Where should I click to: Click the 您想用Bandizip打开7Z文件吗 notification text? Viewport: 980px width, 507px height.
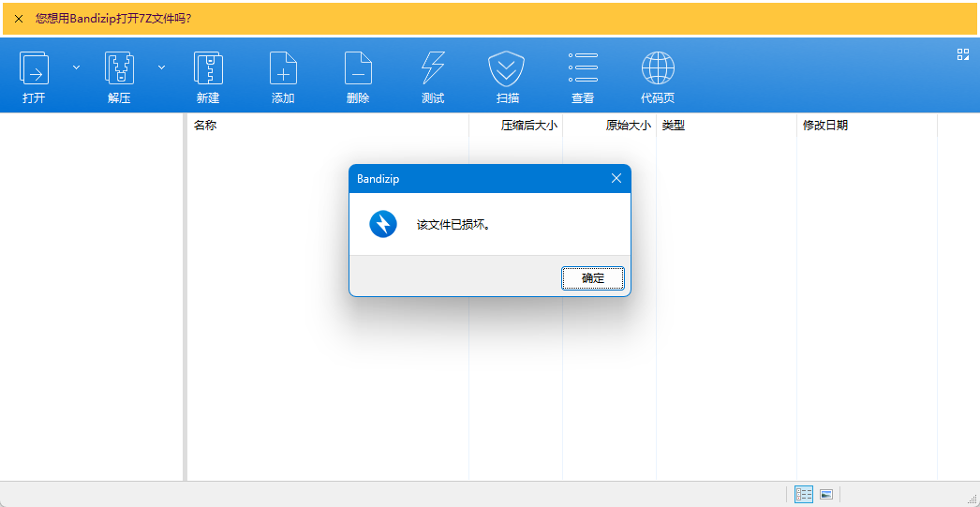(x=113, y=18)
